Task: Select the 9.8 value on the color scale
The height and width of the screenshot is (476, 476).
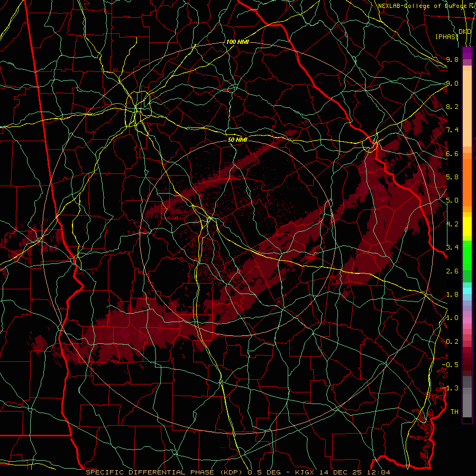Action: (452, 59)
